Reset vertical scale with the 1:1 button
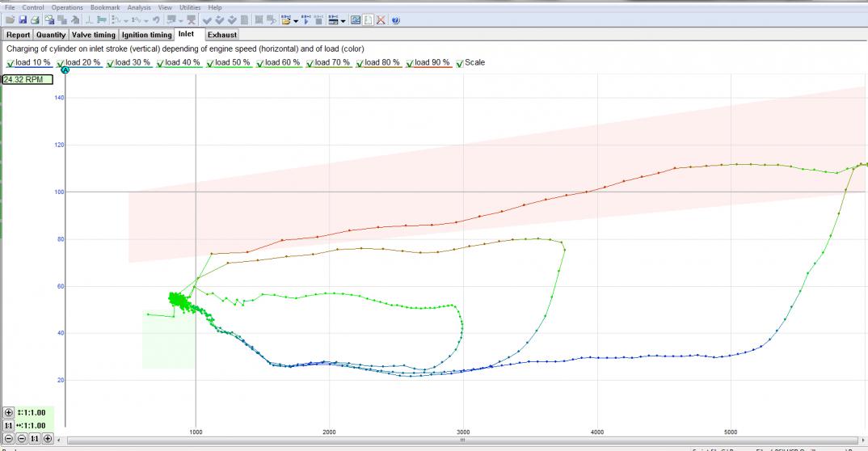Image resolution: width=868 pixels, height=451 pixels. 9,425
